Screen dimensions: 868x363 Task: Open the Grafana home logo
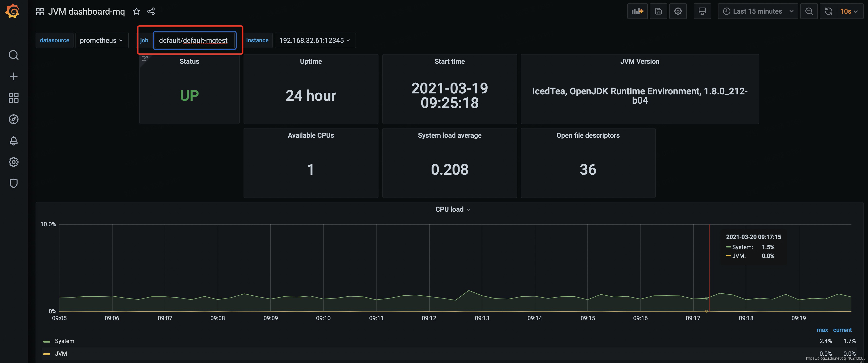[x=13, y=11]
